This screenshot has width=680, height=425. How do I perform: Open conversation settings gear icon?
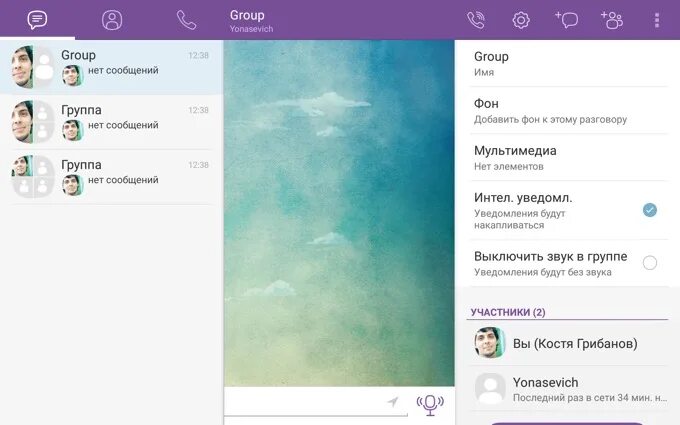pos(521,20)
